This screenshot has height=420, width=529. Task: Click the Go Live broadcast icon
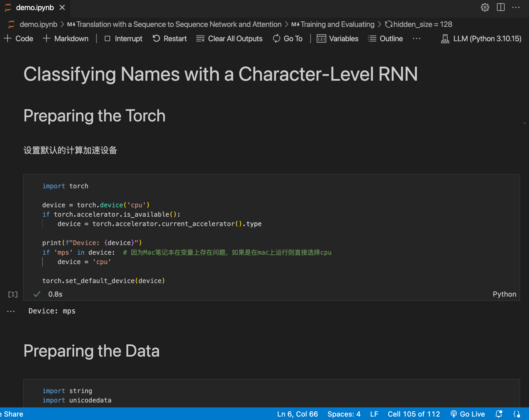[454, 414]
